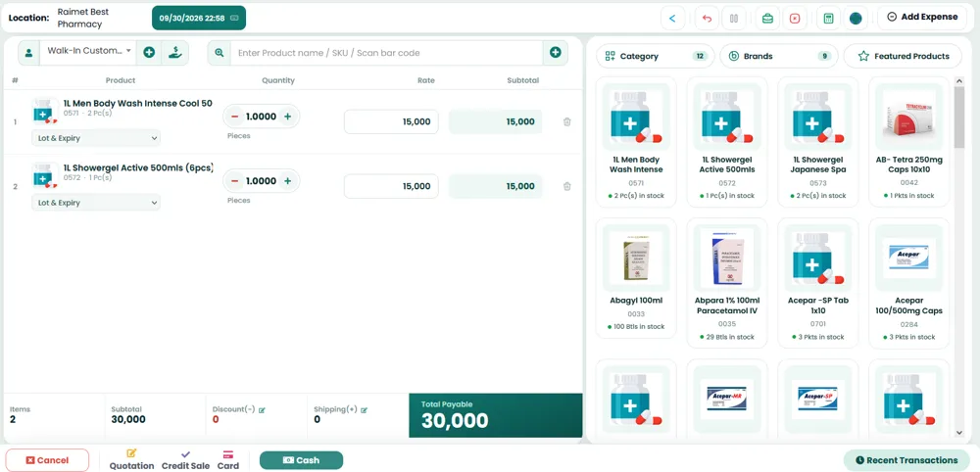980x472 pixels.
Task: Open the calculator icon
Action: pos(829,18)
